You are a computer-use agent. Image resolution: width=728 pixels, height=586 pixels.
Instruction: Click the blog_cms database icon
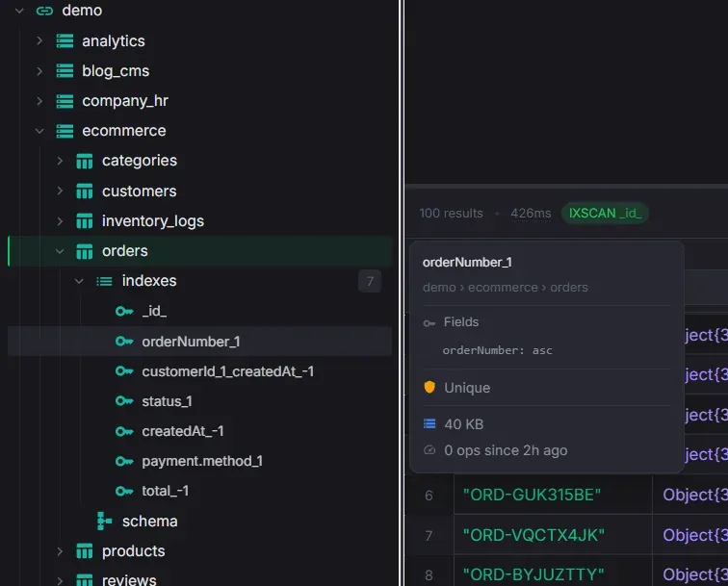point(65,70)
